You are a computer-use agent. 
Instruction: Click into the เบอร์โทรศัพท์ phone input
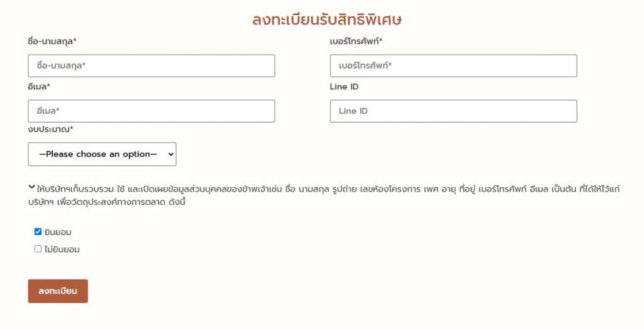453,66
